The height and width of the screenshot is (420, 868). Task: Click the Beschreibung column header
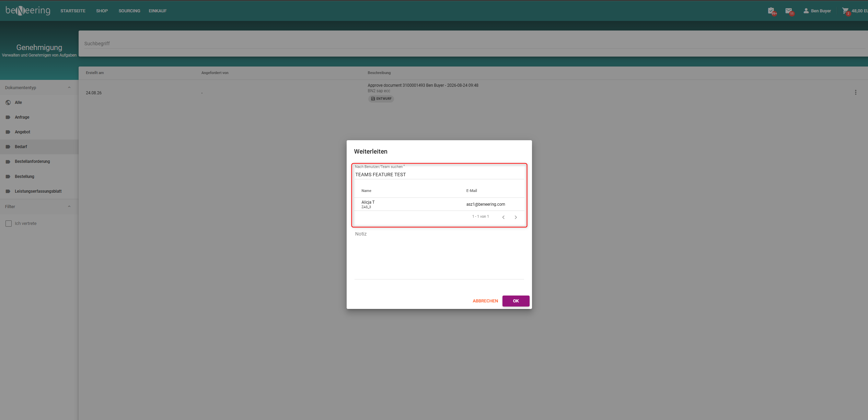(379, 73)
